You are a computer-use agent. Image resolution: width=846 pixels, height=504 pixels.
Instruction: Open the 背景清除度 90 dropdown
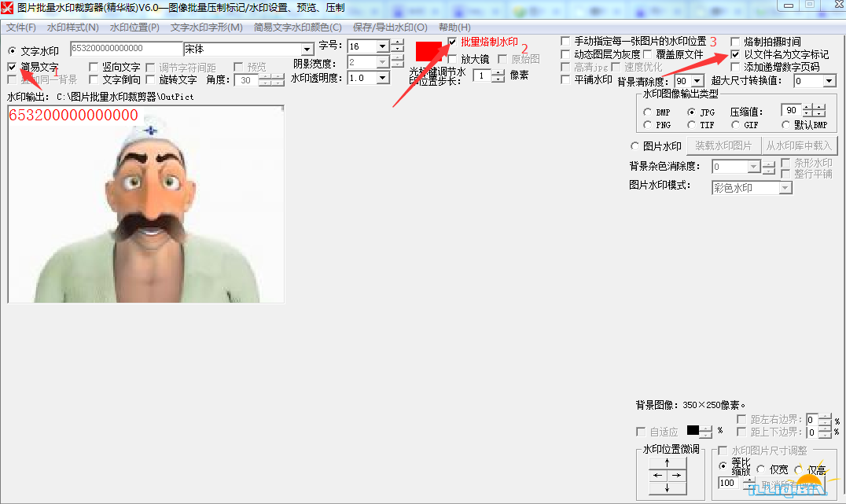[x=697, y=81]
